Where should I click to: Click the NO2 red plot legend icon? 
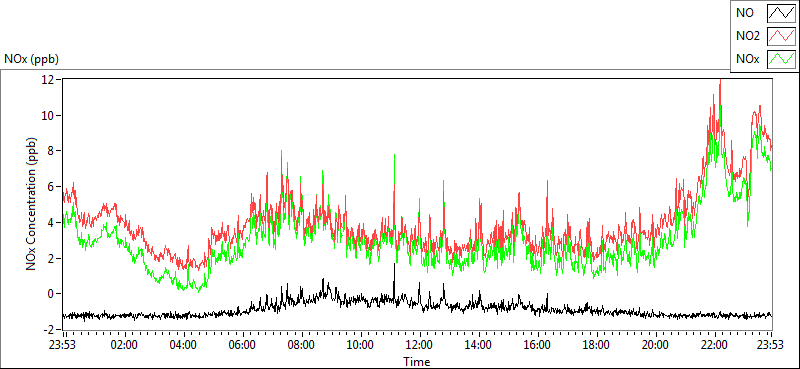click(x=781, y=36)
